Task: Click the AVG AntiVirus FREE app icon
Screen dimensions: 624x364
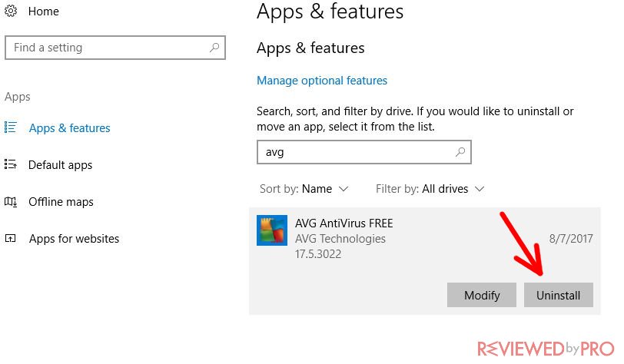Action: 272,230
